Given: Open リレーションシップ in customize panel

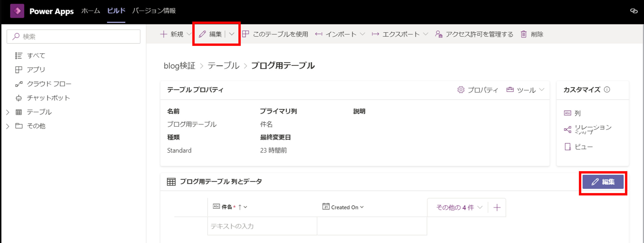Looking at the screenshot, I should point(593,130).
